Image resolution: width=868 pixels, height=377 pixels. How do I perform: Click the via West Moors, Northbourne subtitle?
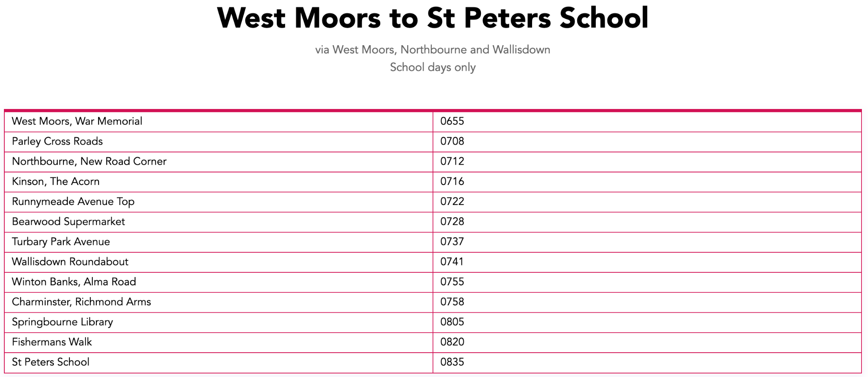coord(433,50)
